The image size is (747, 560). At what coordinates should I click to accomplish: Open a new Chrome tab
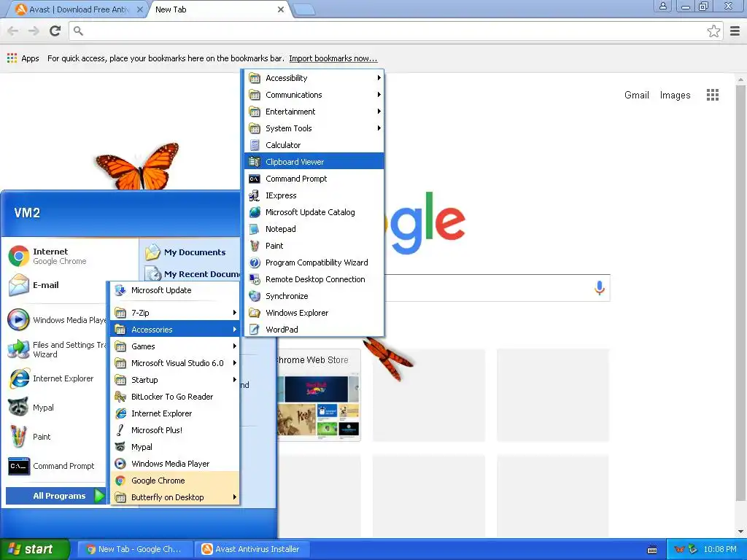[304, 10]
